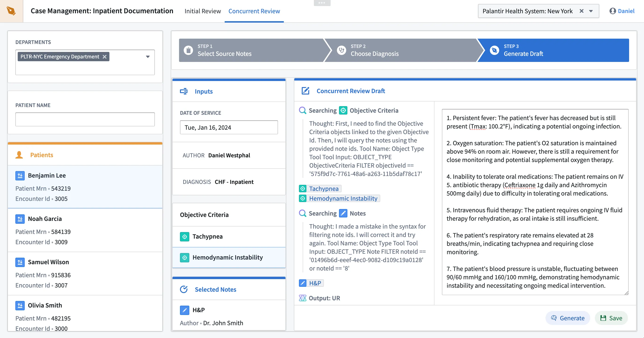
Task: Open the Date of Service picker
Action: tap(228, 128)
